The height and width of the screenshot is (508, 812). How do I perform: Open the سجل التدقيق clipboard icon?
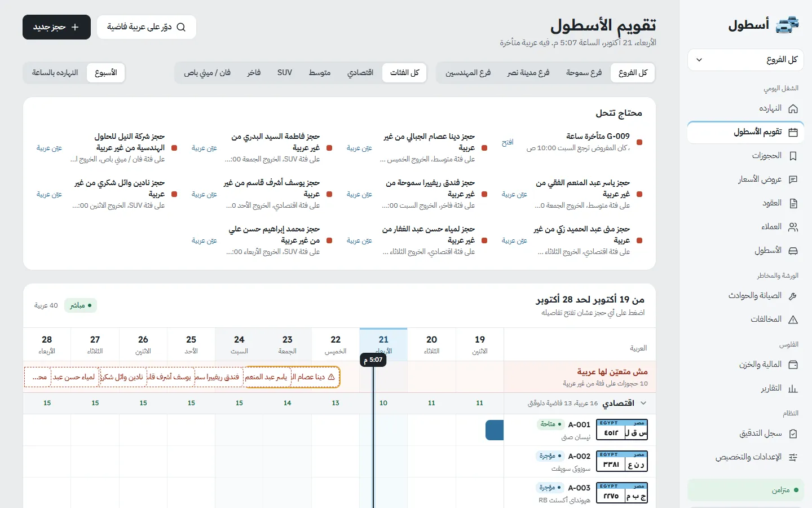click(x=793, y=433)
